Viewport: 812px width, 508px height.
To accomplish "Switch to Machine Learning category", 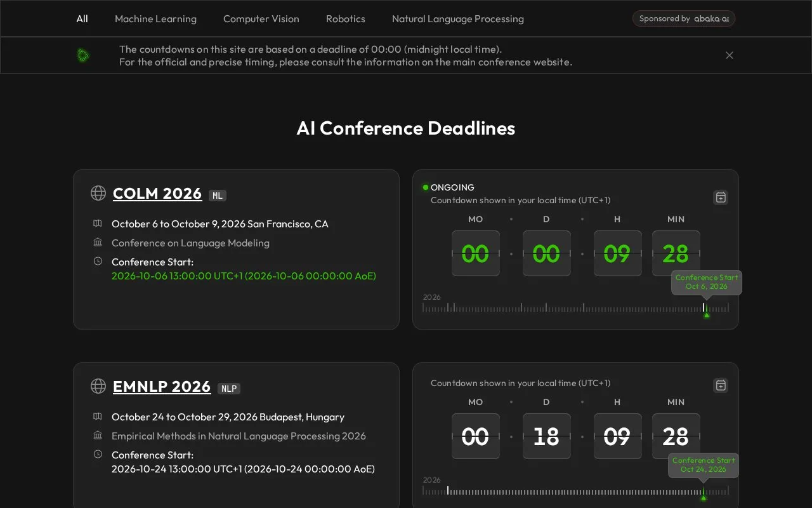I will pos(155,19).
